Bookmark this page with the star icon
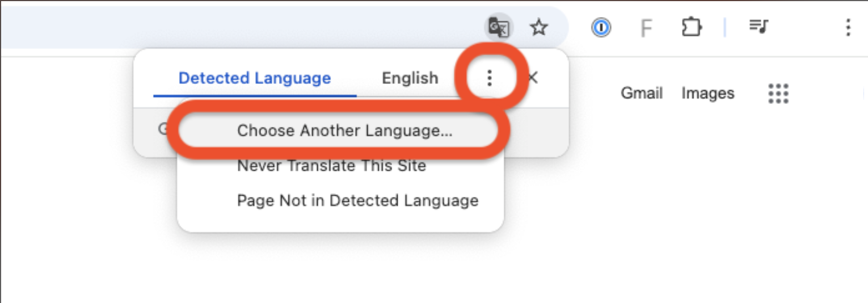 [538, 27]
